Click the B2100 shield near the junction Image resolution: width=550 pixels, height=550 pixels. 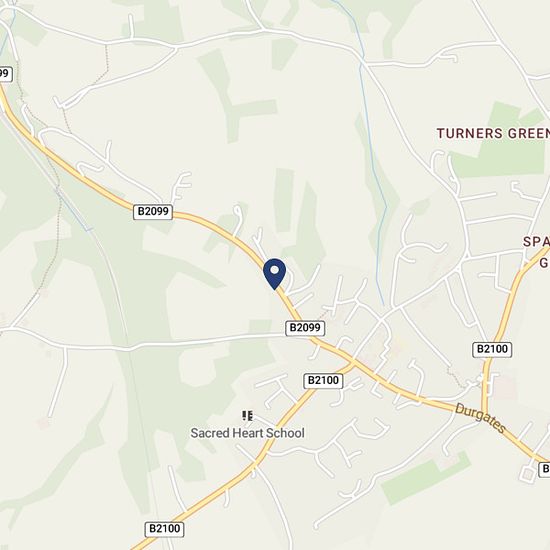tap(323, 381)
